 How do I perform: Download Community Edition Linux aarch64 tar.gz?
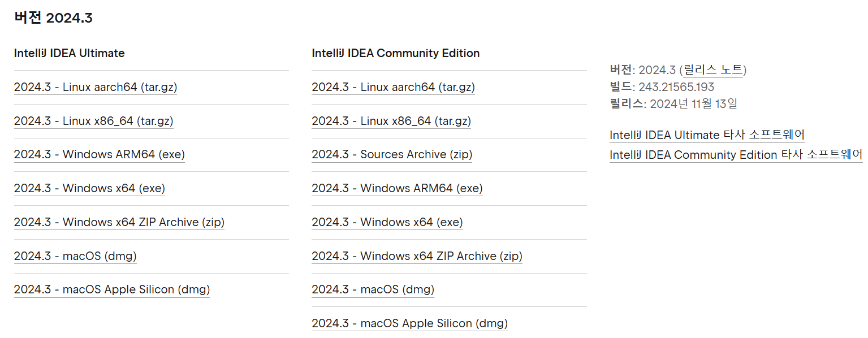[x=393, y=87]
